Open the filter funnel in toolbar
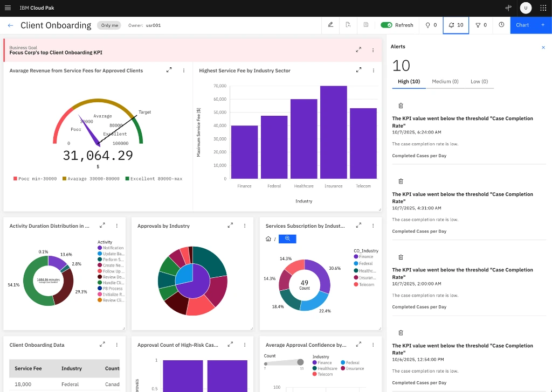552x392 pixels. [x=481, y=25]
